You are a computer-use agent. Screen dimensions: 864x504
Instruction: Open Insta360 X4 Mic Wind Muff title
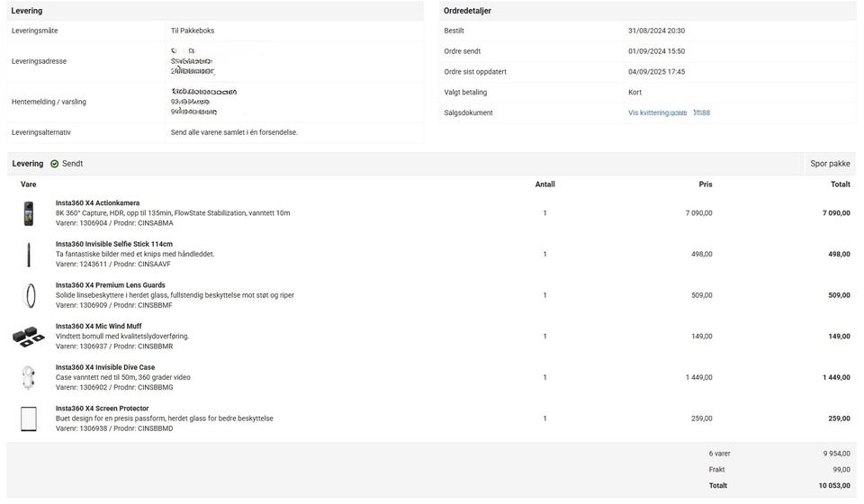(99, 326)
